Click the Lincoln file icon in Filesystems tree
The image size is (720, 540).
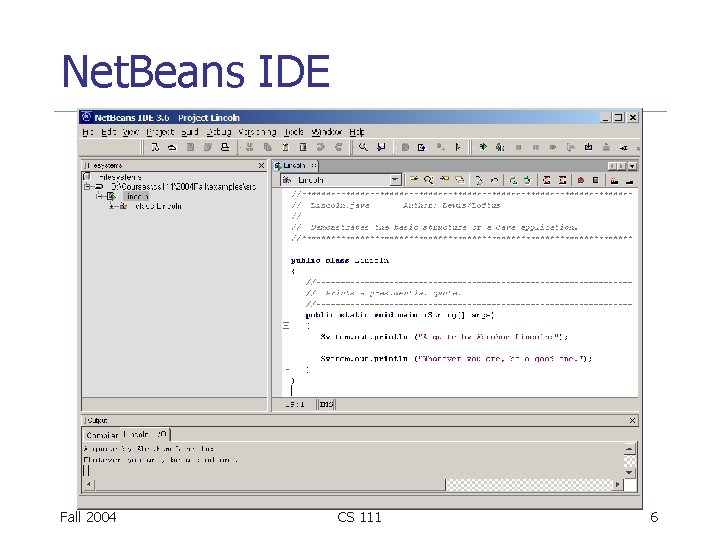coord(112,197)
